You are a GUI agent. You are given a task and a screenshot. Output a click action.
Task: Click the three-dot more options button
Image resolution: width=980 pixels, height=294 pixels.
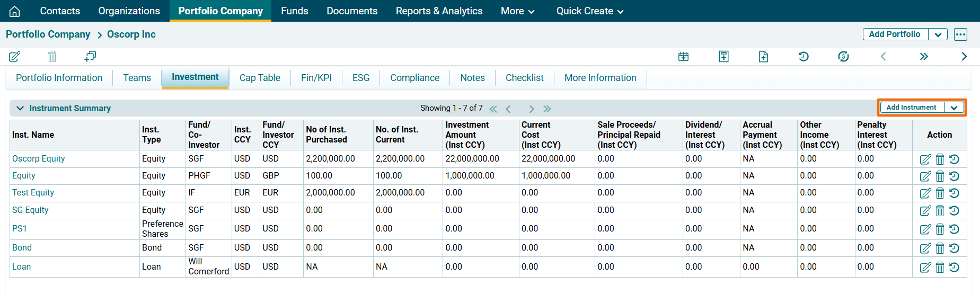pyautogui.click(x=960, y=34)
